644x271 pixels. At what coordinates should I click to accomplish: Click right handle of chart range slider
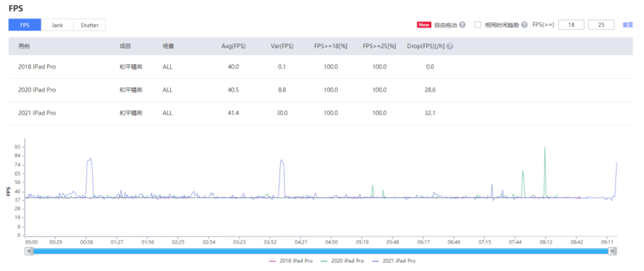pos(612,251)
